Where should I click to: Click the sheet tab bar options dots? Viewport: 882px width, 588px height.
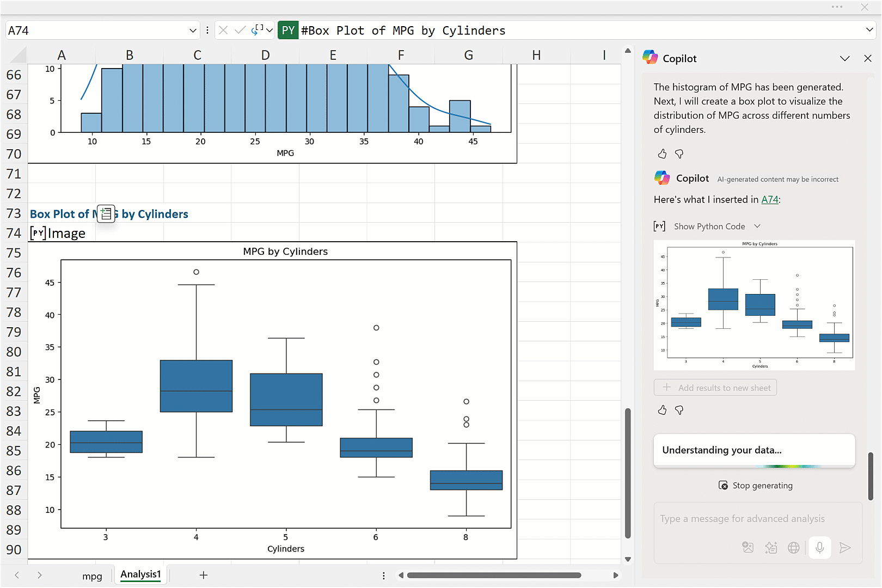[x=384, y=575]
